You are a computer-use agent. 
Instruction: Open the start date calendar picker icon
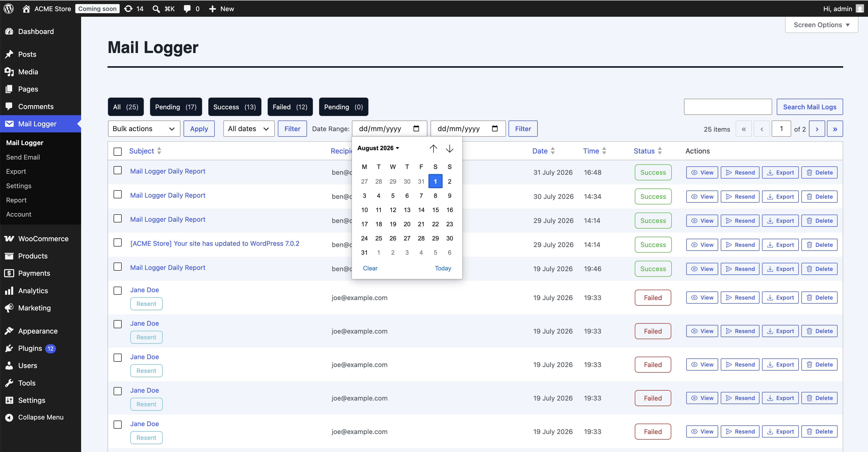[x=416, y=128]
